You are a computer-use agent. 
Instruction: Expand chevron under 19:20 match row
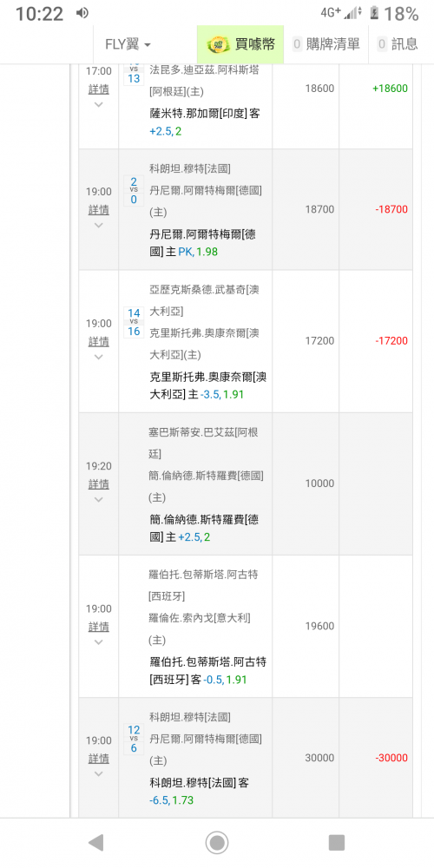tap(99, 499)
